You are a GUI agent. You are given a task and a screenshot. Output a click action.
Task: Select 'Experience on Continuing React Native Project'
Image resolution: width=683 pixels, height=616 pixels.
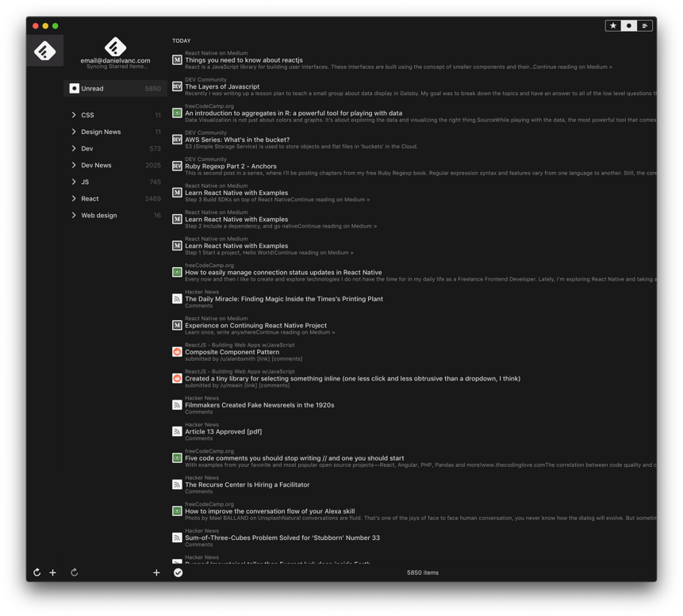(255, 326)
